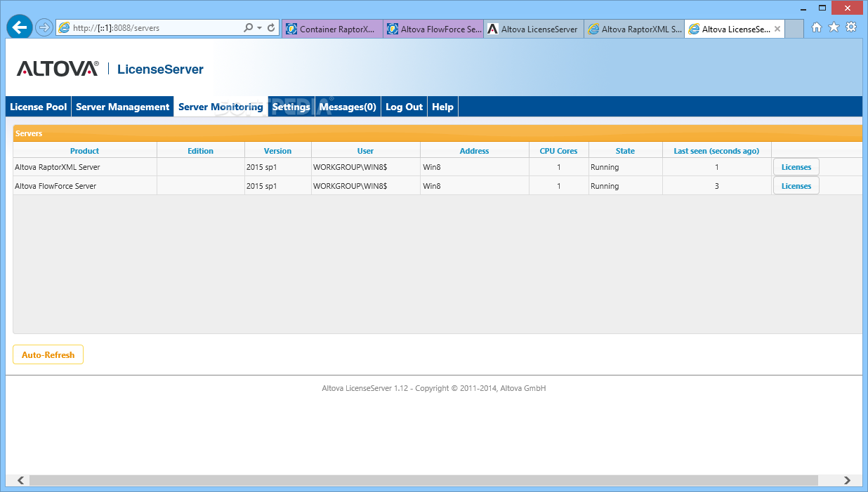Viewport: 868px width, 492px height.
Task: Click the browser Home icon
Action: coord(817,27)
